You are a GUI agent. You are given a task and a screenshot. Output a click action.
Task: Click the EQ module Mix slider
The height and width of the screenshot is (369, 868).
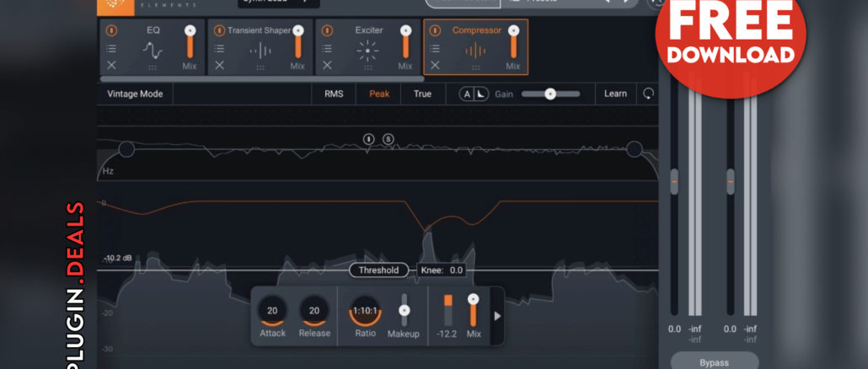point(190,41)
